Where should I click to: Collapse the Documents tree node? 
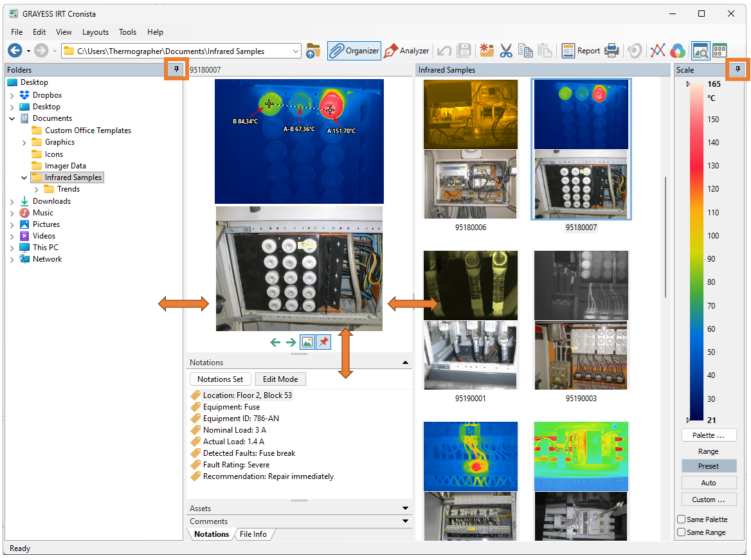click(12, 118)
